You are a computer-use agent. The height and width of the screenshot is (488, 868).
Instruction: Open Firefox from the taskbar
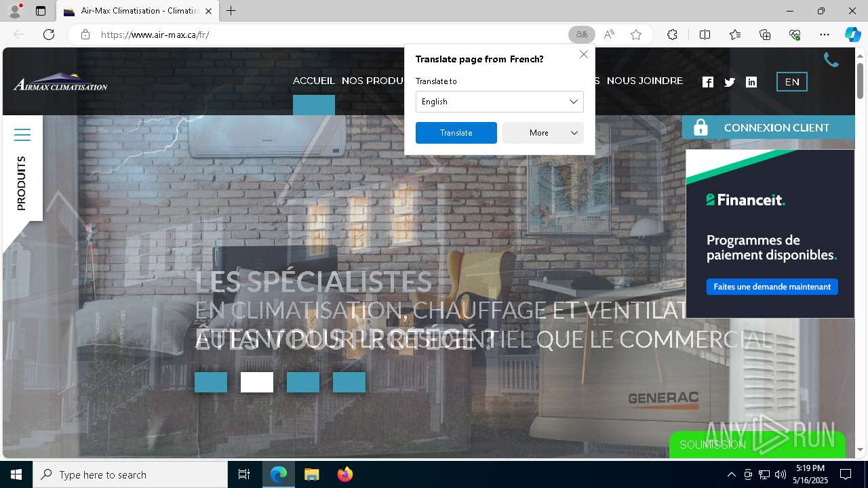pyautogui.click(x=344, y=474)
